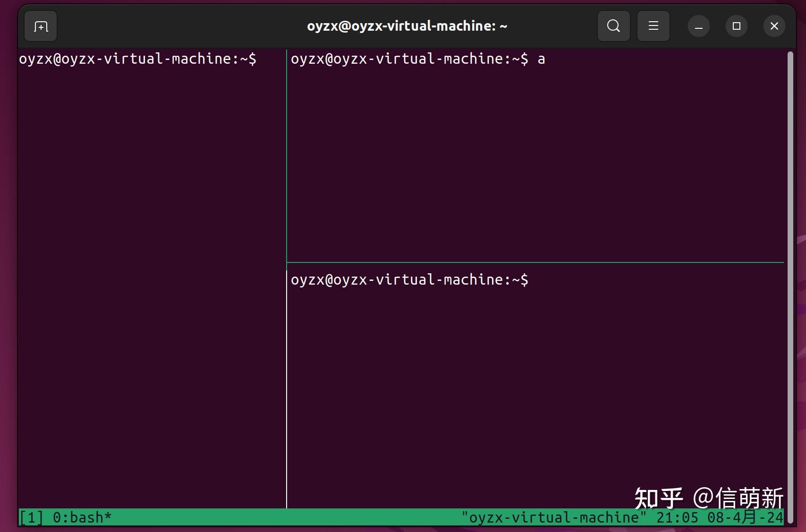Select the new tab plus icon

(x=40, y=26)
